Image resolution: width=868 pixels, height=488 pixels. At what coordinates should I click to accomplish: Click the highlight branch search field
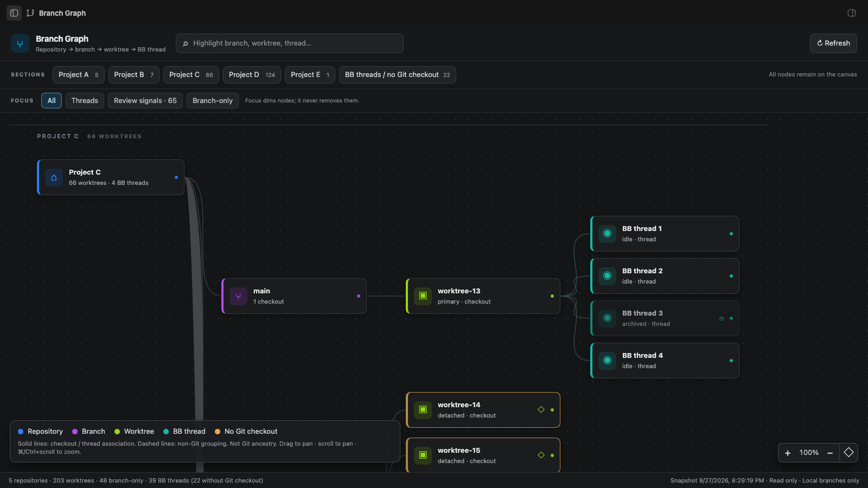click(290, 43)
